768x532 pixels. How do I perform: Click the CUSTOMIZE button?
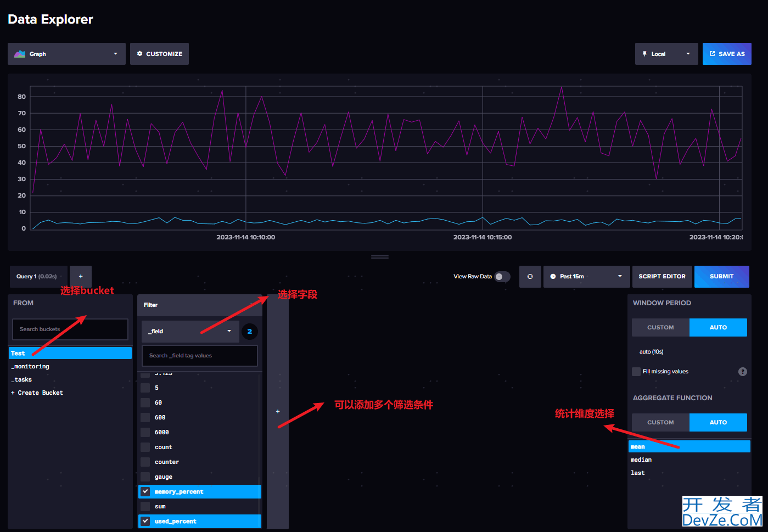coord(159,54)
